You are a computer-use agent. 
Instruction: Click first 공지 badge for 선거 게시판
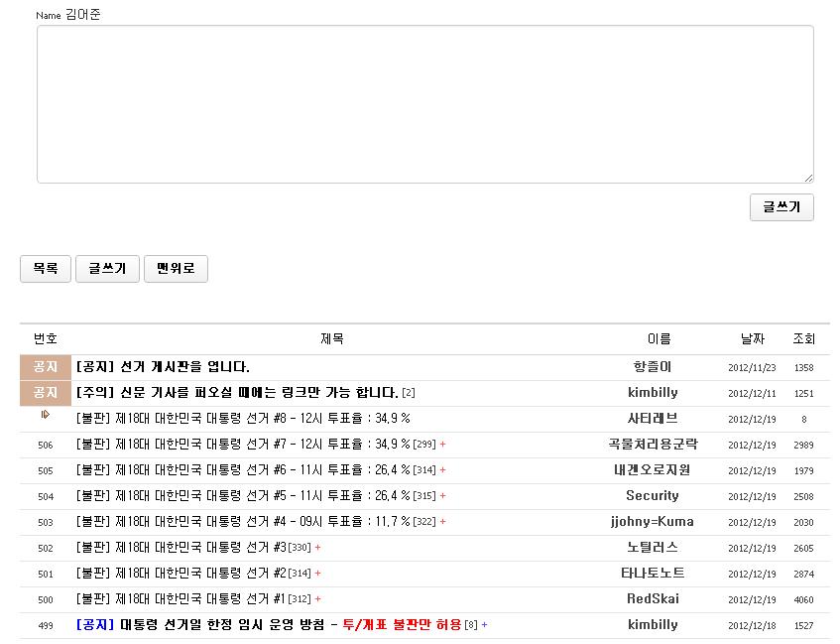coord(46,367)
